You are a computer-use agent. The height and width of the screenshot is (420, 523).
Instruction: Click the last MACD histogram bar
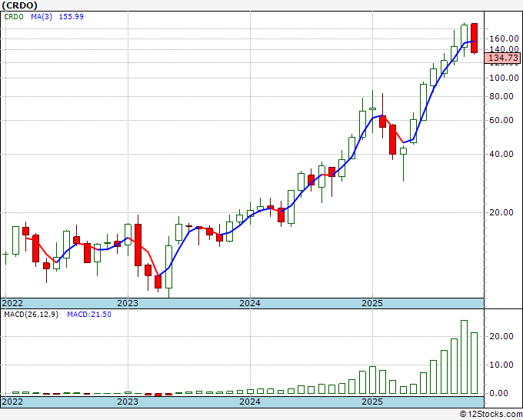(x=474, y=363)
